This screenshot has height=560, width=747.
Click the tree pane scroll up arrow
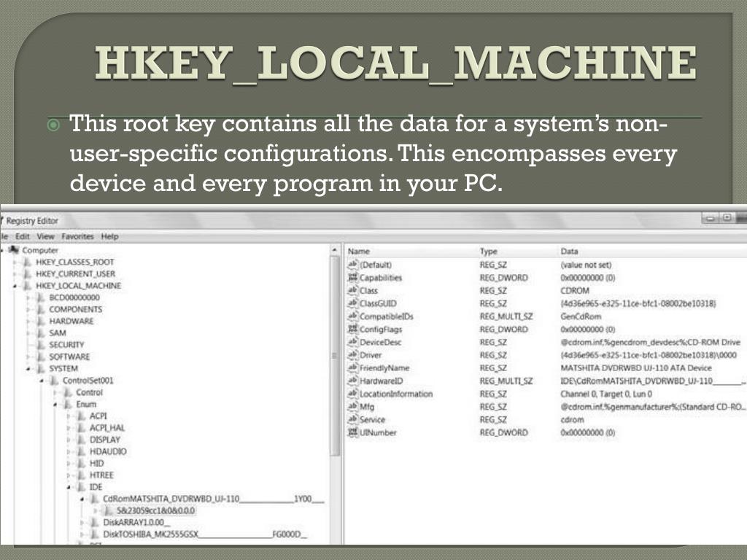335,250
